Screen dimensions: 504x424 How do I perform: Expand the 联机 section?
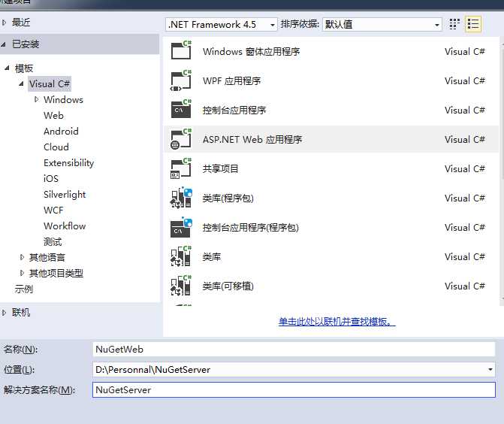point(5,313)
